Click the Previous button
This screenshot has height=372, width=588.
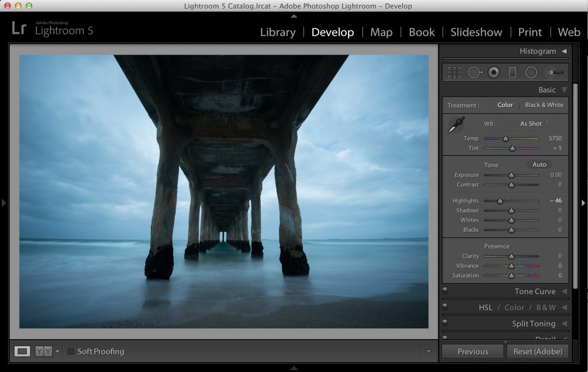(473, 352)
